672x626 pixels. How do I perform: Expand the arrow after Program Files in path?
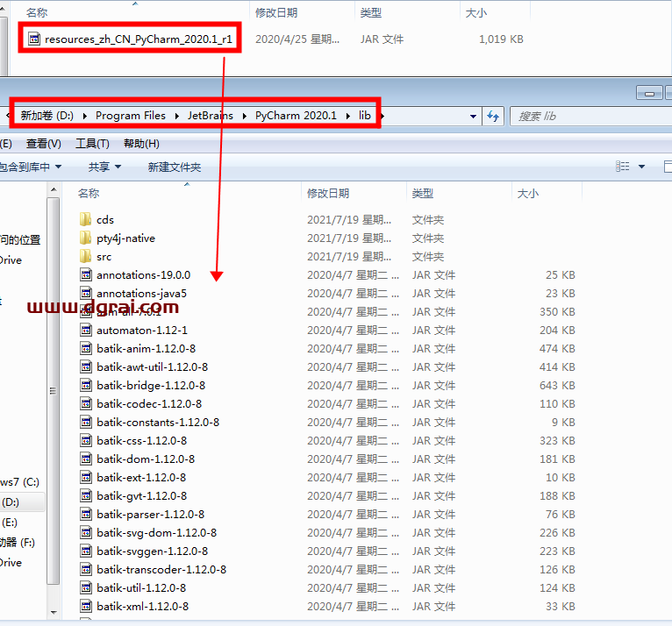(x=176, y=116)
